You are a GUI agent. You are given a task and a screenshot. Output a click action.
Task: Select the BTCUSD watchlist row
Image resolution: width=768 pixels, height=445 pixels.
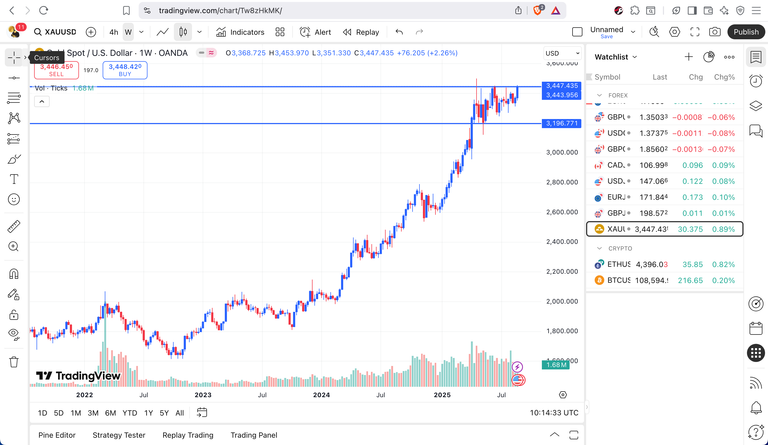[x=665, y=281]
